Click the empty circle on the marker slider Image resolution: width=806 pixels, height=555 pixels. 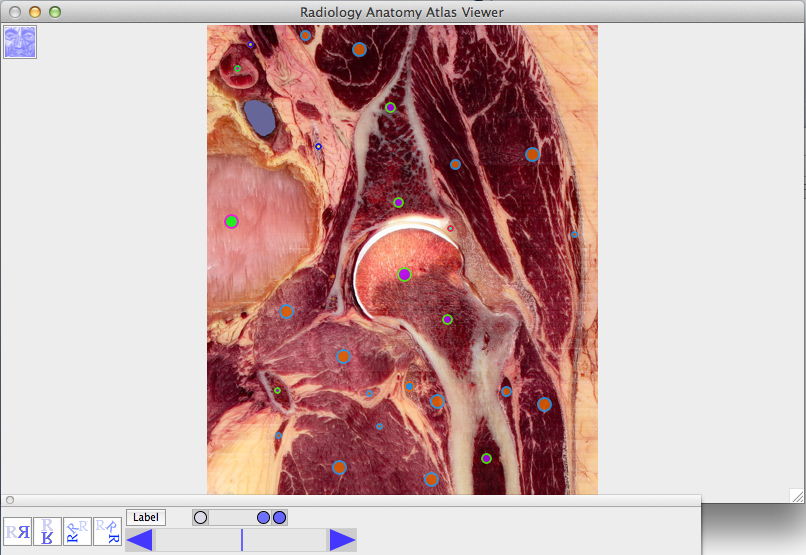[201, 517]
